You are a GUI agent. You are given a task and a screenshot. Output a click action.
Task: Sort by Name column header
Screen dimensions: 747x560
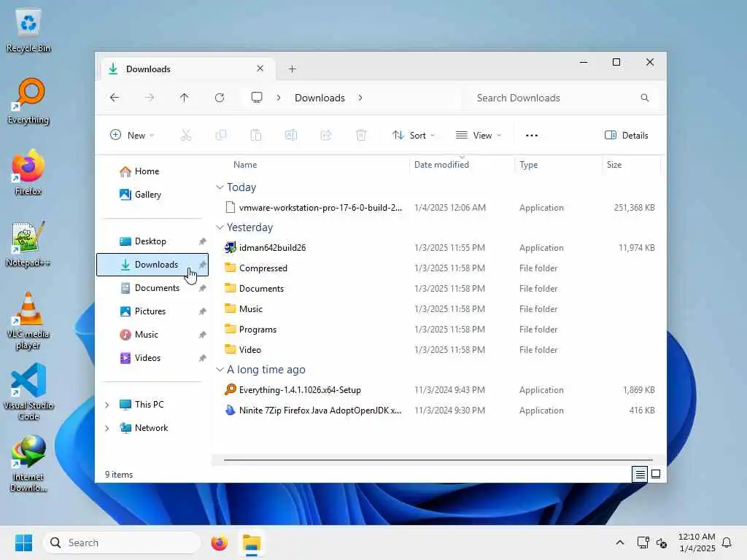click(x=245, y=165)
